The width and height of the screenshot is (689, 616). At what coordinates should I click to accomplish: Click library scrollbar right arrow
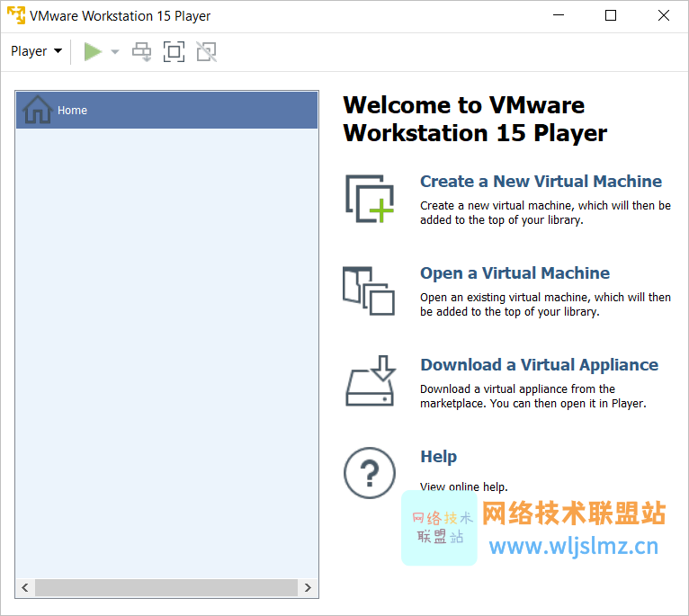308,588
